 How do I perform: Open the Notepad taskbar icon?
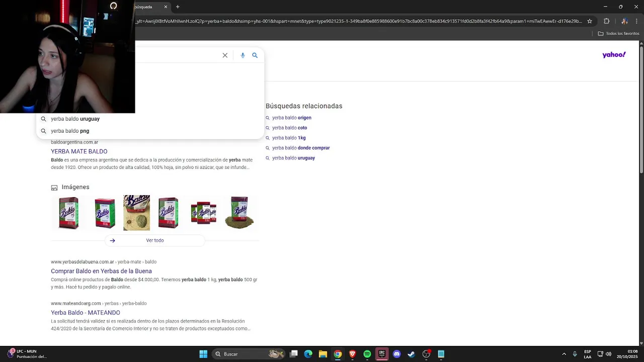pyautogui.click(x=441, y=354)
